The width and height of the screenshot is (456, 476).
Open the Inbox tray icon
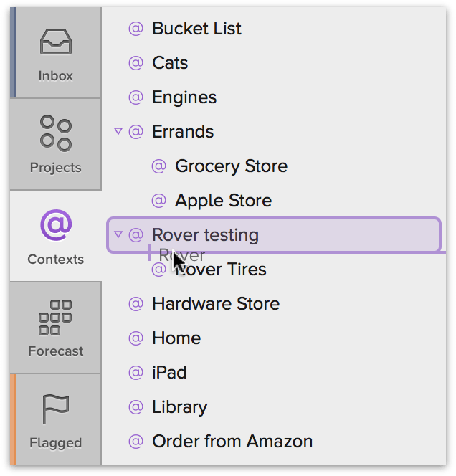click(x=56, y=42)
